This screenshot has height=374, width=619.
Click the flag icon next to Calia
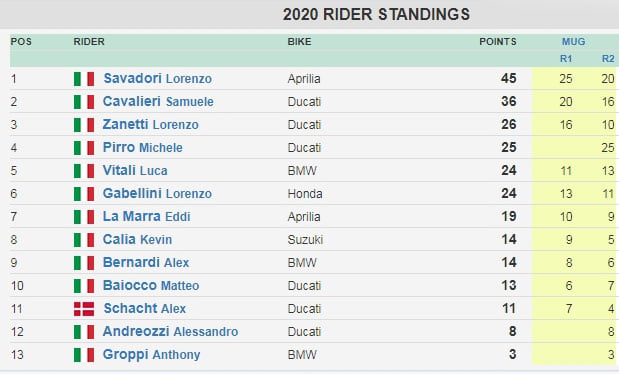[84, 240]
